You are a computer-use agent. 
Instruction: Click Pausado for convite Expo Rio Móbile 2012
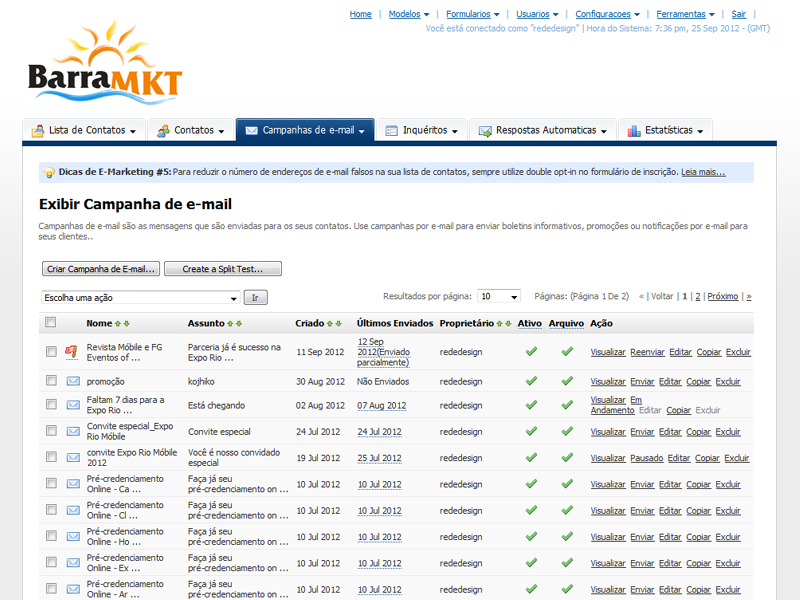click(646, 458)
